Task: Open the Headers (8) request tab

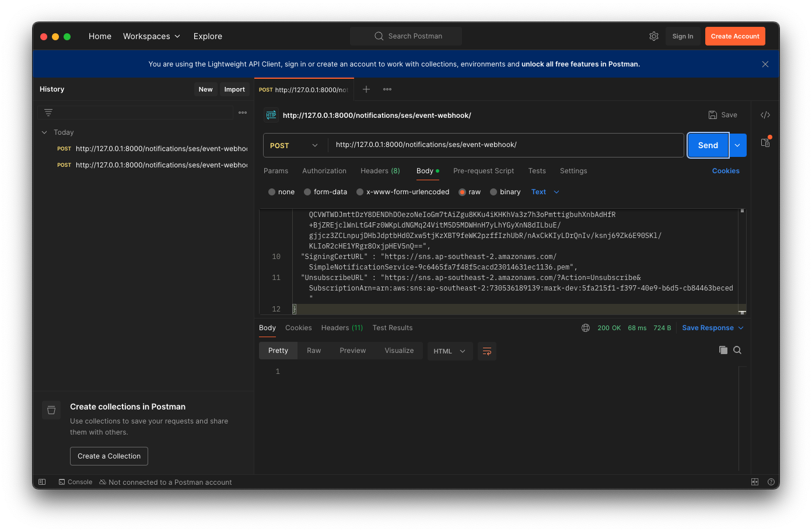Action: 380,171
